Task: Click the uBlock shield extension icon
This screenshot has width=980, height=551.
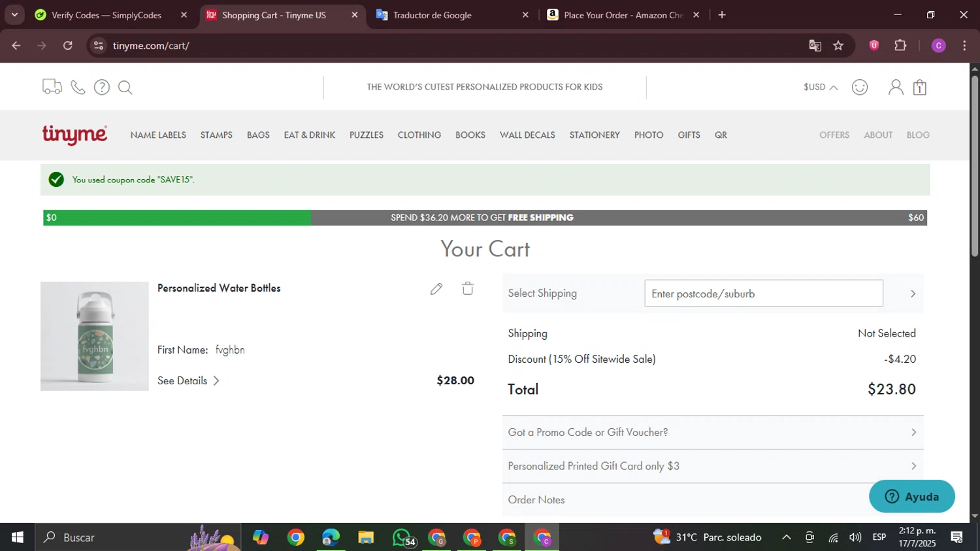Action: [x=874, y=45]
